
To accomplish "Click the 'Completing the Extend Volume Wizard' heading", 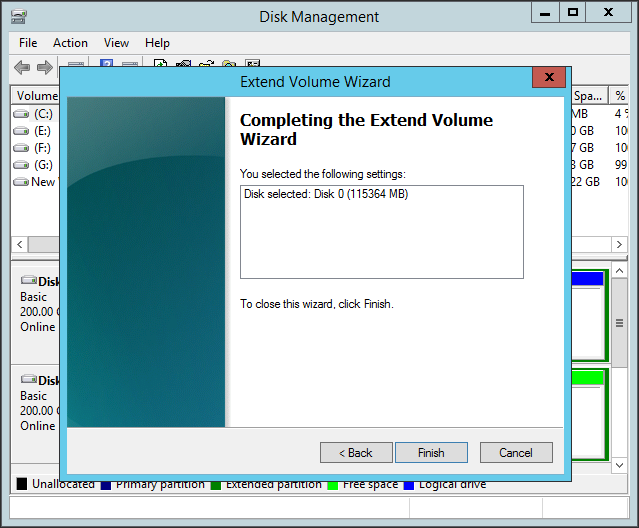I will [x=366, y=130].
